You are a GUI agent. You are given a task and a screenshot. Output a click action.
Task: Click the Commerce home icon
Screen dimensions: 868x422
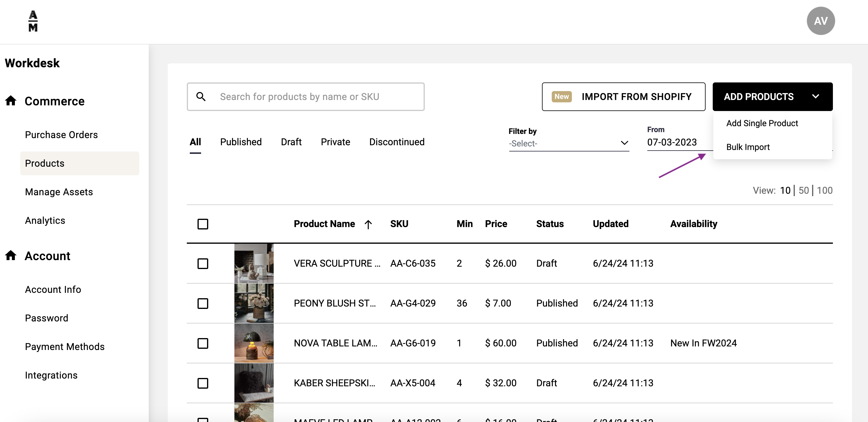pos(11,101)
